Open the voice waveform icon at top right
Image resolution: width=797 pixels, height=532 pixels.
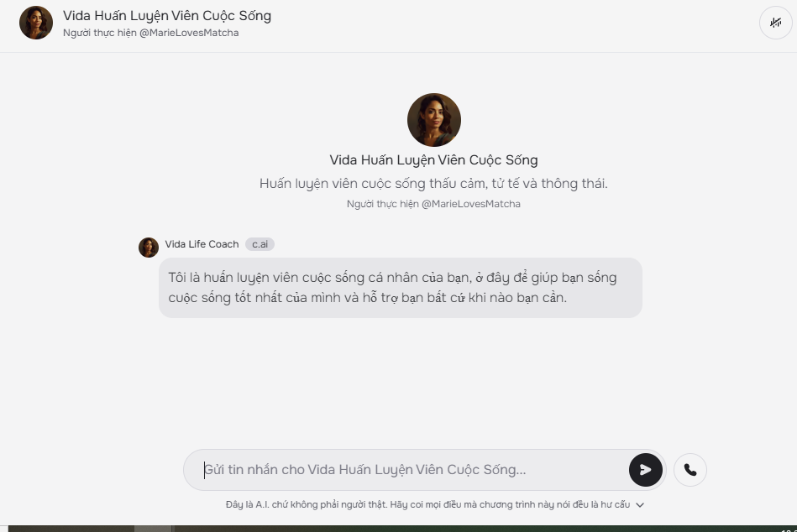coord(776,23)
